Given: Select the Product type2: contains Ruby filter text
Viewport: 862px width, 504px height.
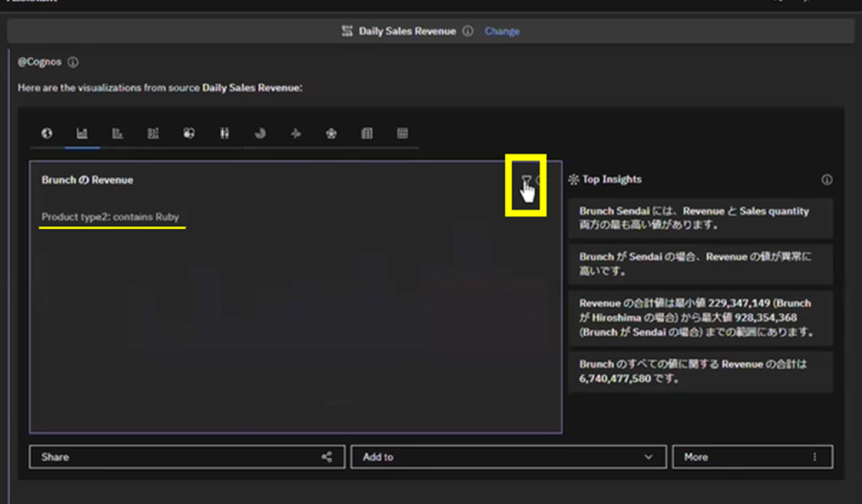Looking at the screenshot, I should 110,216.
